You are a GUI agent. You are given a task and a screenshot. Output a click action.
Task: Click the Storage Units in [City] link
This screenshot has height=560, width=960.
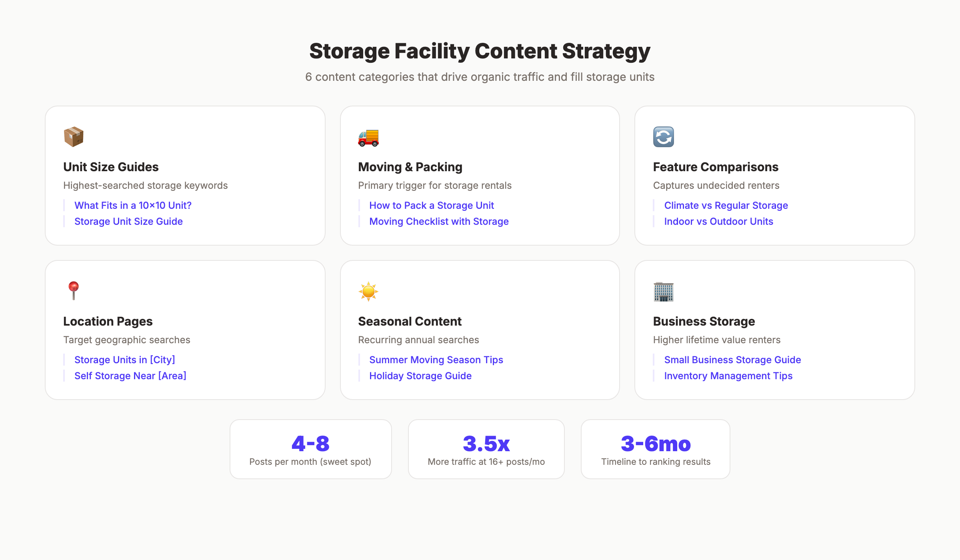click(x=124, y=360)
